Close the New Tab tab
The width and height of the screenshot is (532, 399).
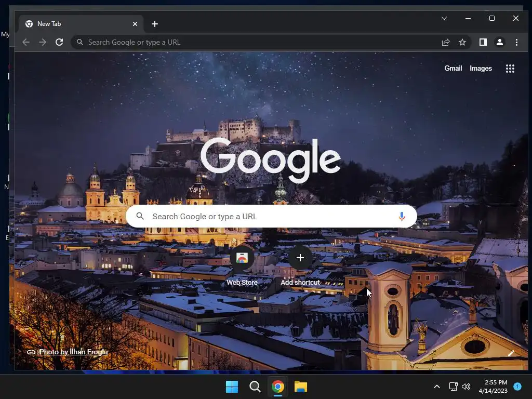(135, 24)
